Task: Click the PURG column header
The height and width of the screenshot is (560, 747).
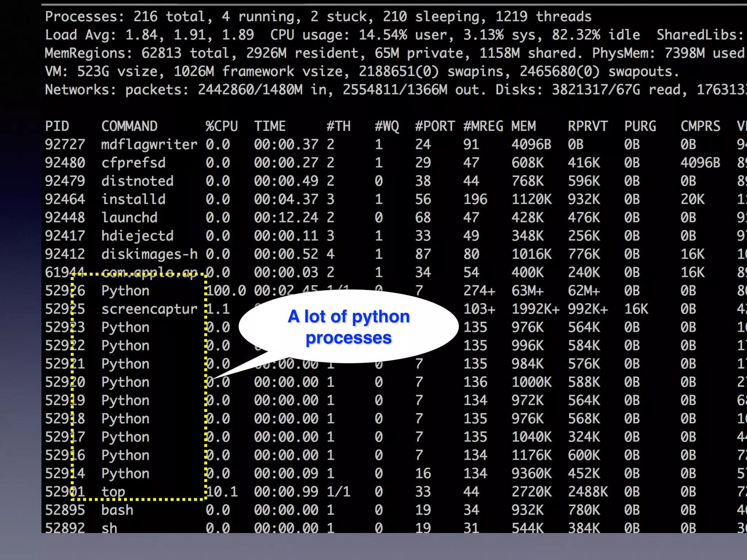Action: pyautogui.click(x=640, y=126)
